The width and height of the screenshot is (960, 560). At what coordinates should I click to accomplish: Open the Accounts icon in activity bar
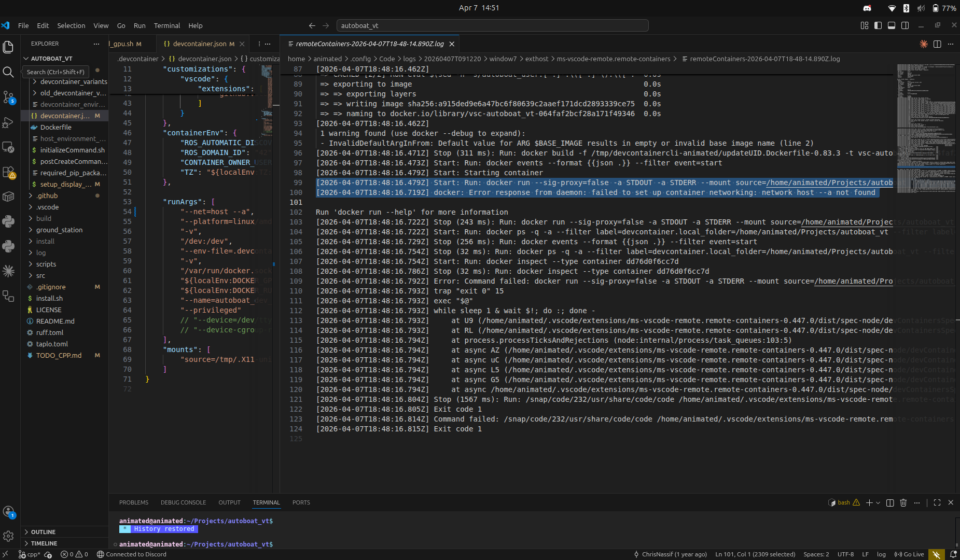(8, 512)
